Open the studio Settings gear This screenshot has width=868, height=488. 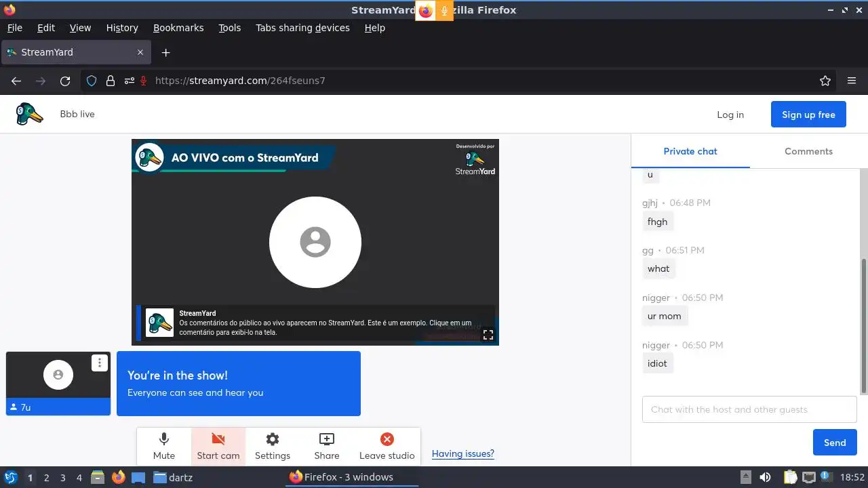click(x=273, y=447)
